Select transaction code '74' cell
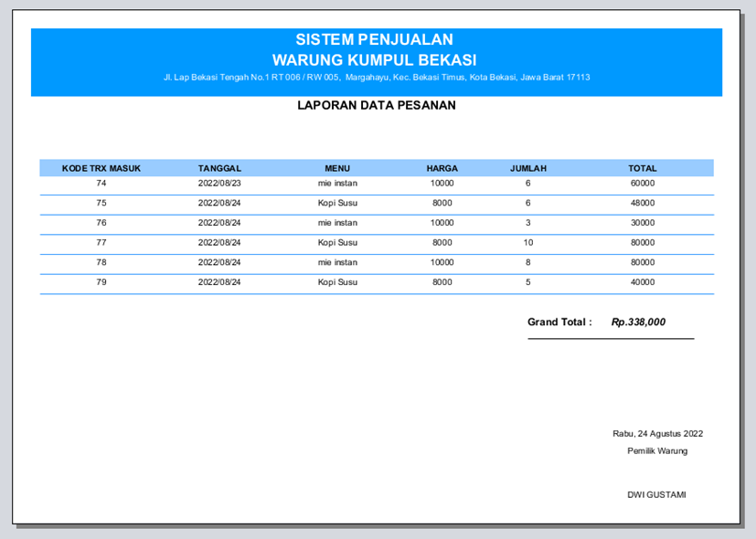The image size is (756, 539). [x=101, y=183]
